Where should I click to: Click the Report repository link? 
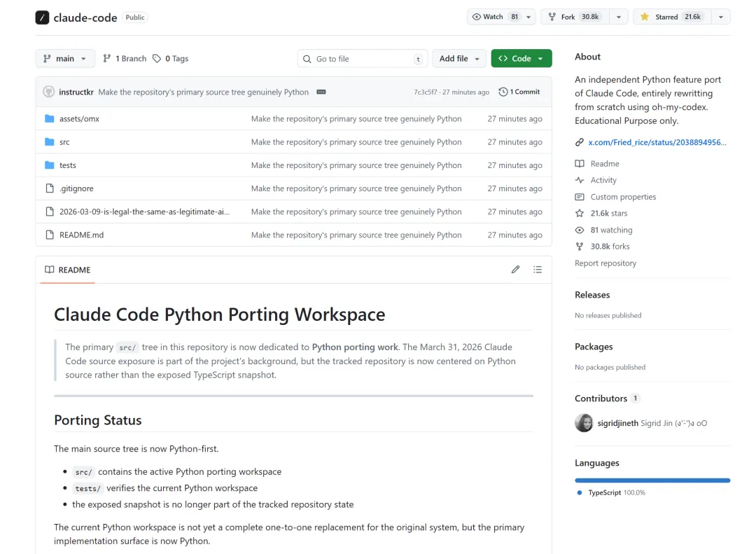click(x=605, y=263)
